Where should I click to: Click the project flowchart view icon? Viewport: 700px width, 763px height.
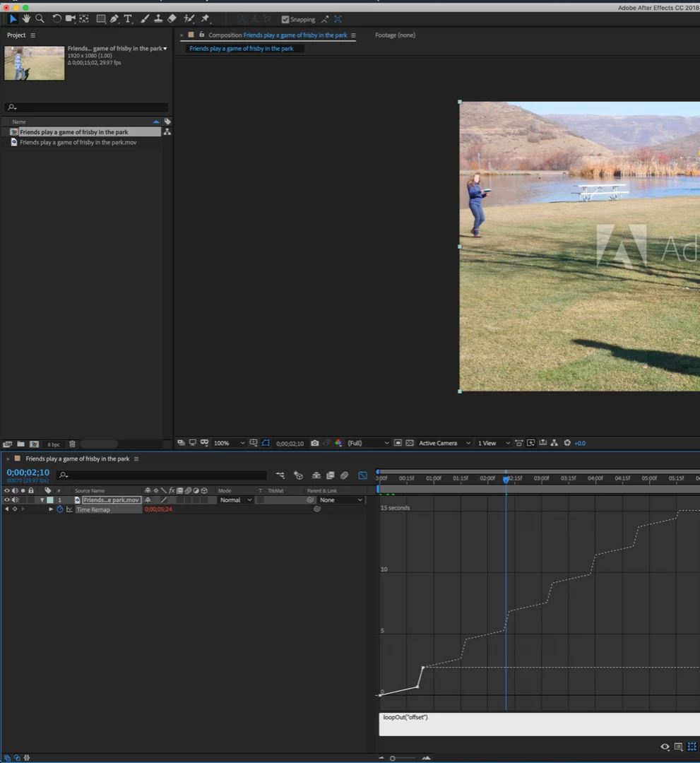[x=167, y=132]
